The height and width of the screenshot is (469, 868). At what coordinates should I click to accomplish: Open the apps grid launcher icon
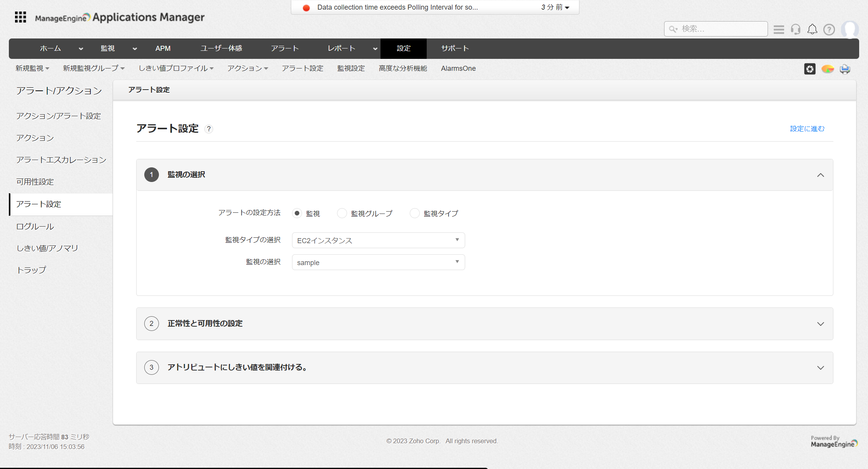tap(20, 17)
